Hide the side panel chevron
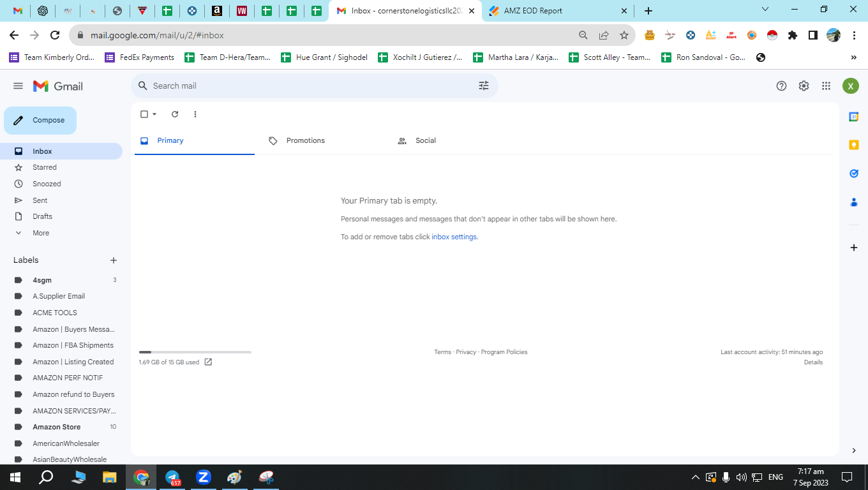Screen dimensions: 868x490 (x=854, y=450)
